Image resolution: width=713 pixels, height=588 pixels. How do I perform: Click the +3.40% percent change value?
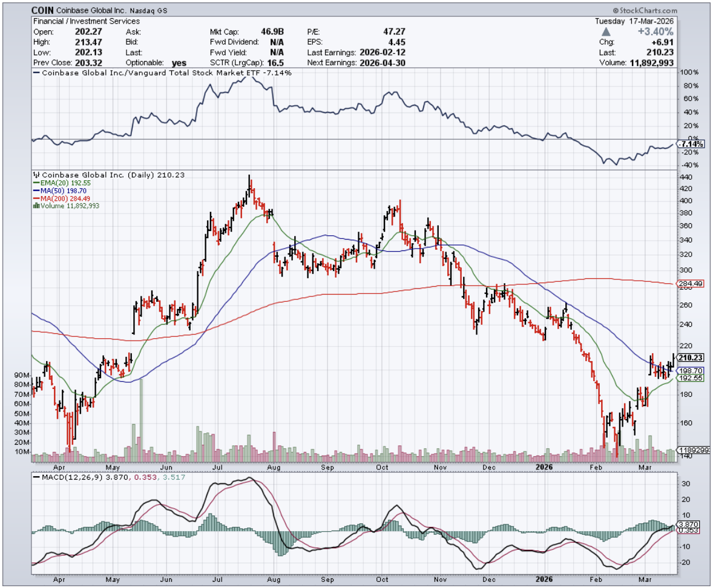659,32
